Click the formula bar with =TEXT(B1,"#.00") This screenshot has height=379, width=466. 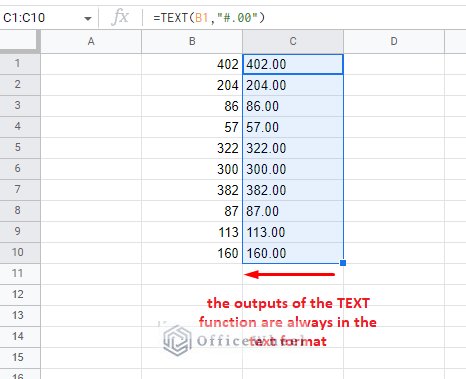click(304, 18)
